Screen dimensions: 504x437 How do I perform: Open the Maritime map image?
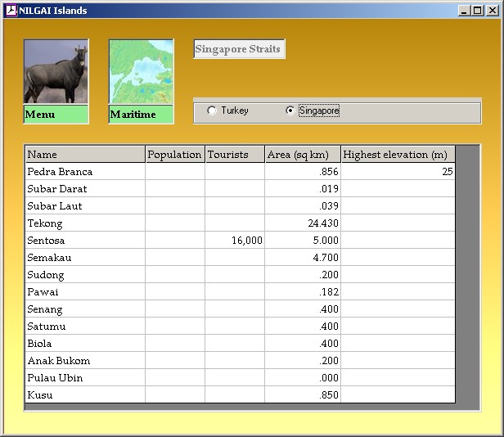tap(141, 72)
